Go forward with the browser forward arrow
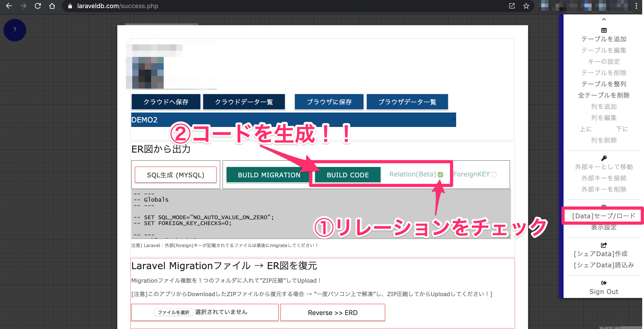The image size is (644, 329). [x=23, y=6]
